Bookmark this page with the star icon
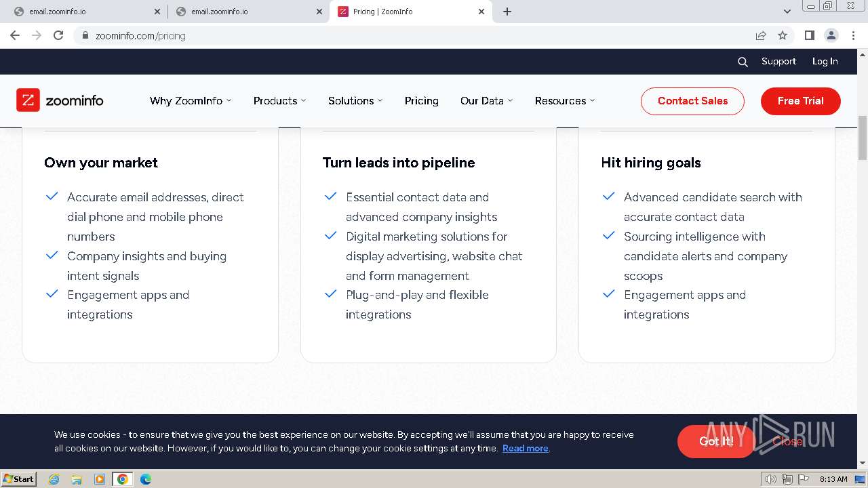This screenshot has width=868, height=488. pos(783,35)
